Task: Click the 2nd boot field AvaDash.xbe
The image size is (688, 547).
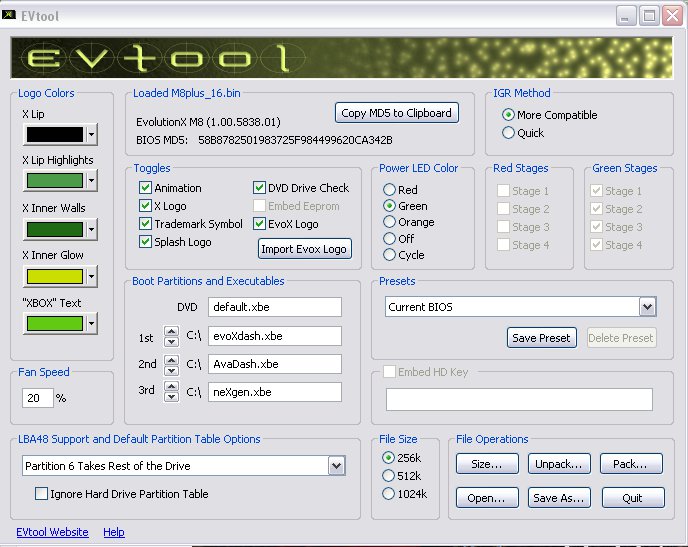Action: point(275,364)
